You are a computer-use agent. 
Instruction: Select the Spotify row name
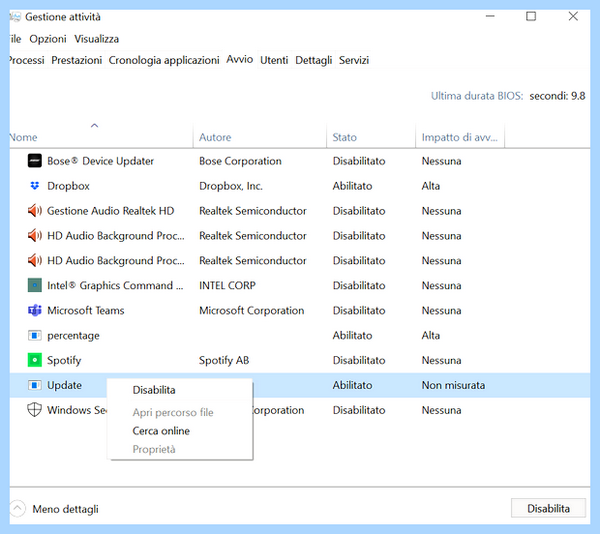coord(64,360)
